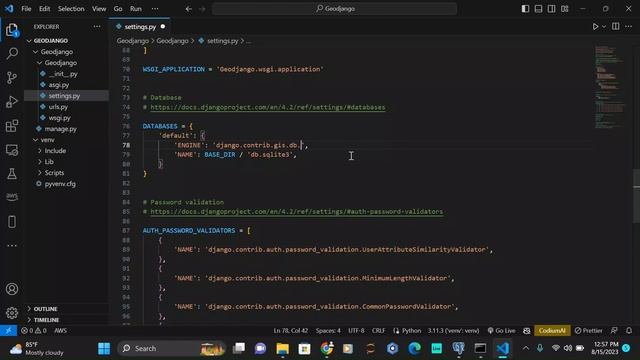Click the editor minimap code preview
This screenshot has width=640, height=360.
pyautogui.click(x=610, y=88)
